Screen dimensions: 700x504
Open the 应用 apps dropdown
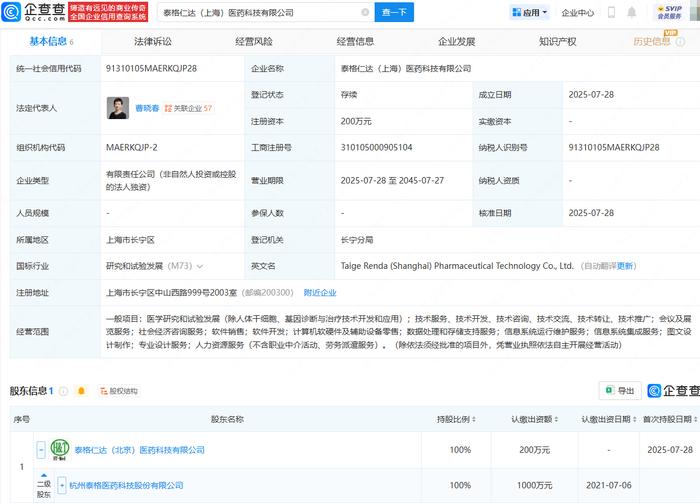click(x=529, y=12)
